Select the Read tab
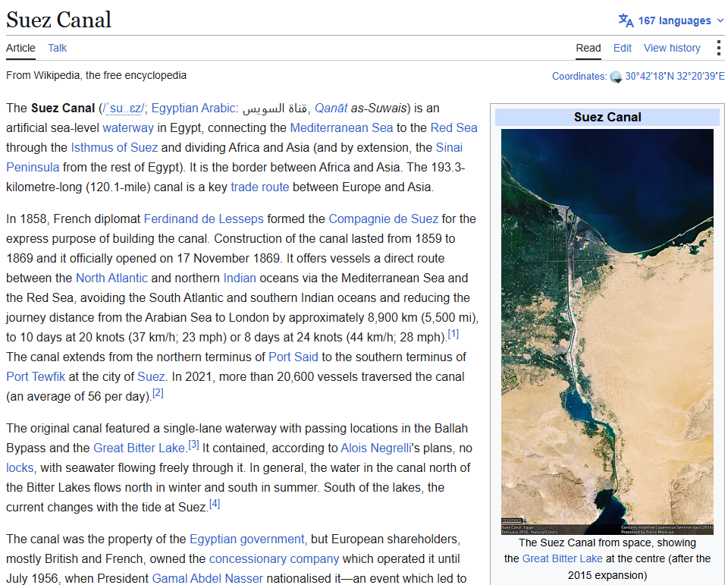 588,48
